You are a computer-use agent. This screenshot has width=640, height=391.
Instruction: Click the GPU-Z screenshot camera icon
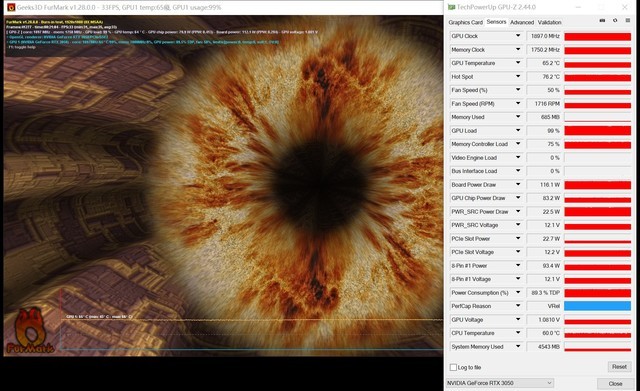coord(602,20)
